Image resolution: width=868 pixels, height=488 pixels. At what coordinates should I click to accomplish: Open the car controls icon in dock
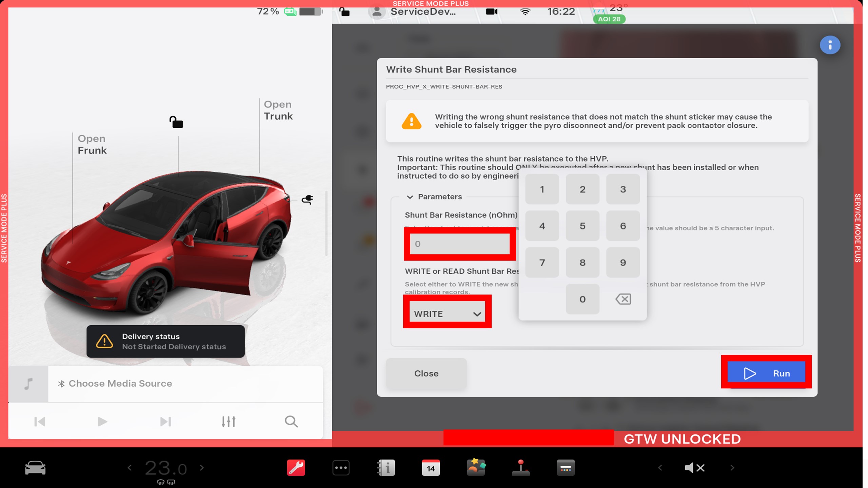tap(35, 468)
